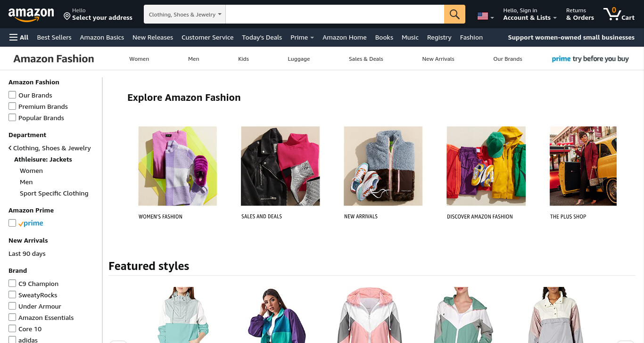
Task: Filter by Last 90 days new arrivals
Action: pyautogui.click(x=27, y=253)
